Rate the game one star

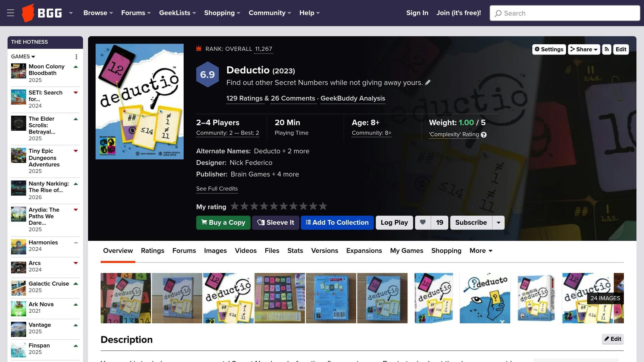click(235, 206)
